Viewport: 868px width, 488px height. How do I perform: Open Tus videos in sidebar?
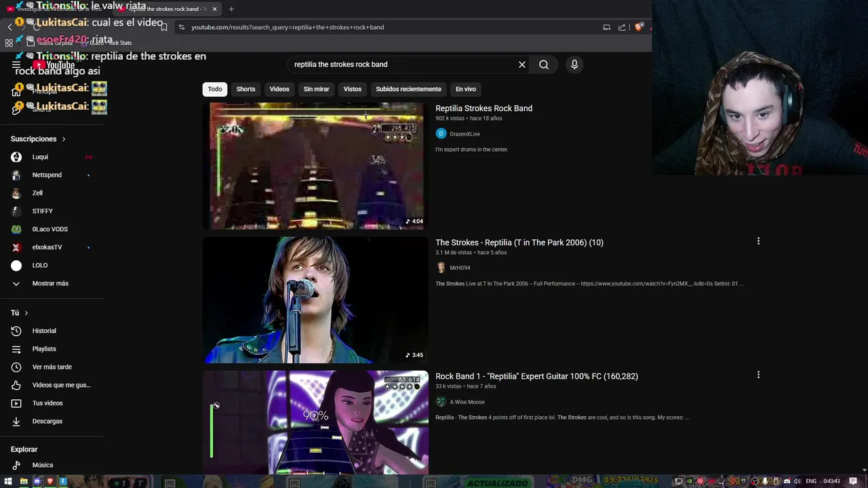[52, 403]
